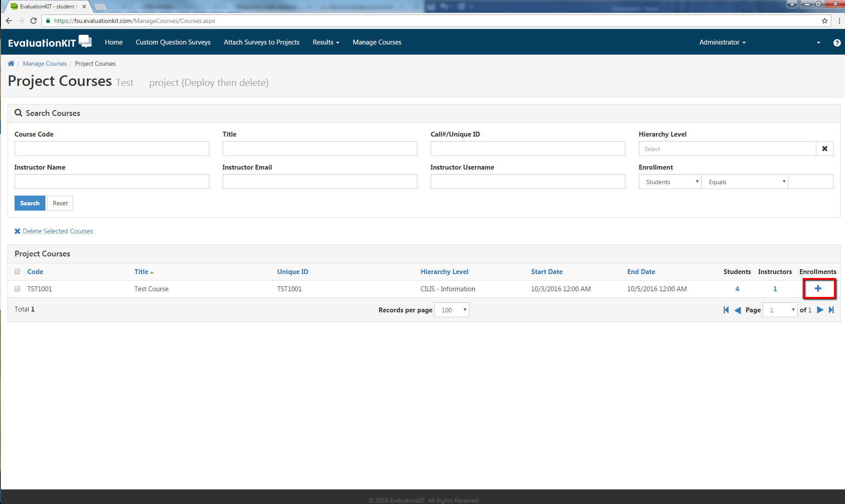Screen dimensions: 845x504
Task: Click the '10/3/2016 12:00 AM' start date
Action: pyautogui.click(x=561, y=289)
